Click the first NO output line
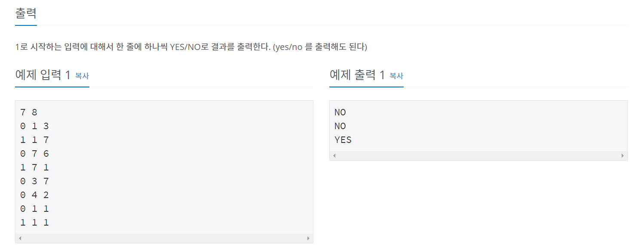 [x=340, y=112]
